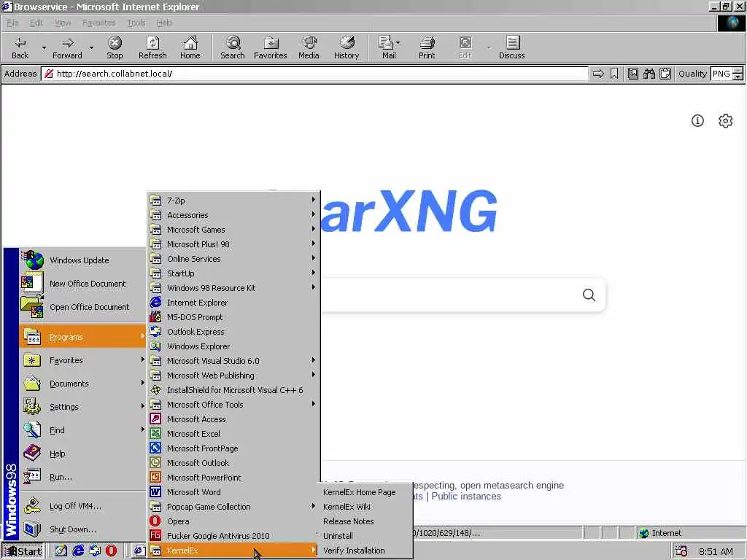747x560 pixels.
Task: Select Settings in Start menu
Action: [x=83, y=407]
